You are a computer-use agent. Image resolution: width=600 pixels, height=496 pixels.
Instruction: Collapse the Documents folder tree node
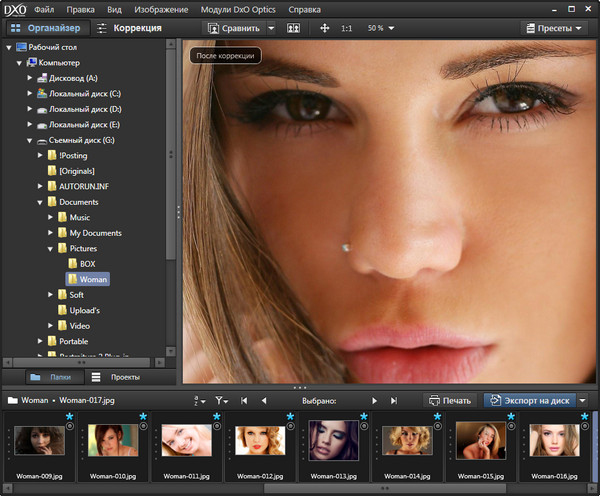42,202
